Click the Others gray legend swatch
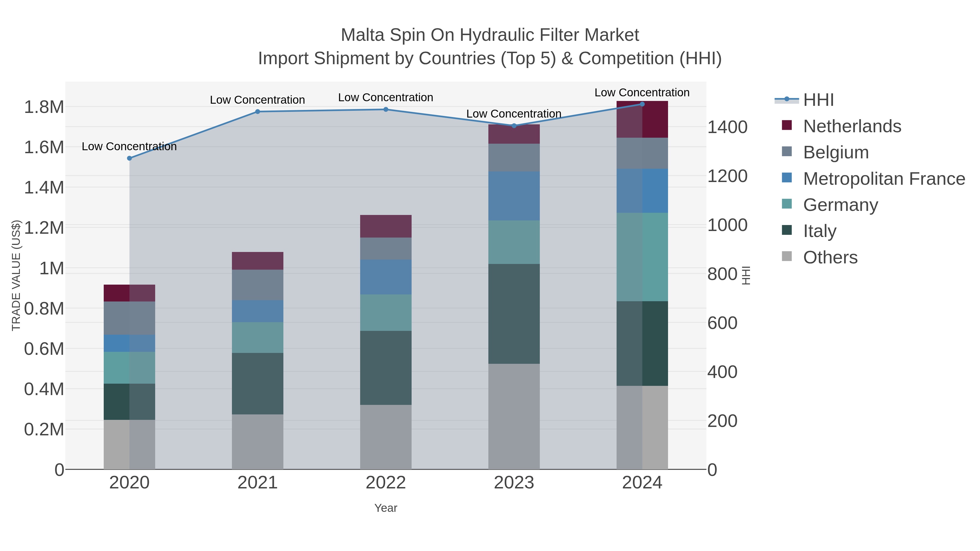 tap(787, 256)
